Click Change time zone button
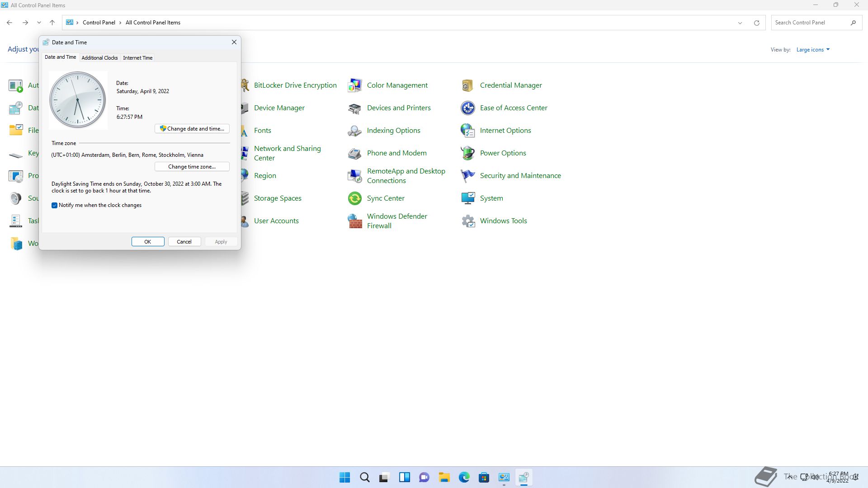This screenshot has width=868, height=488. pos(192,167)
